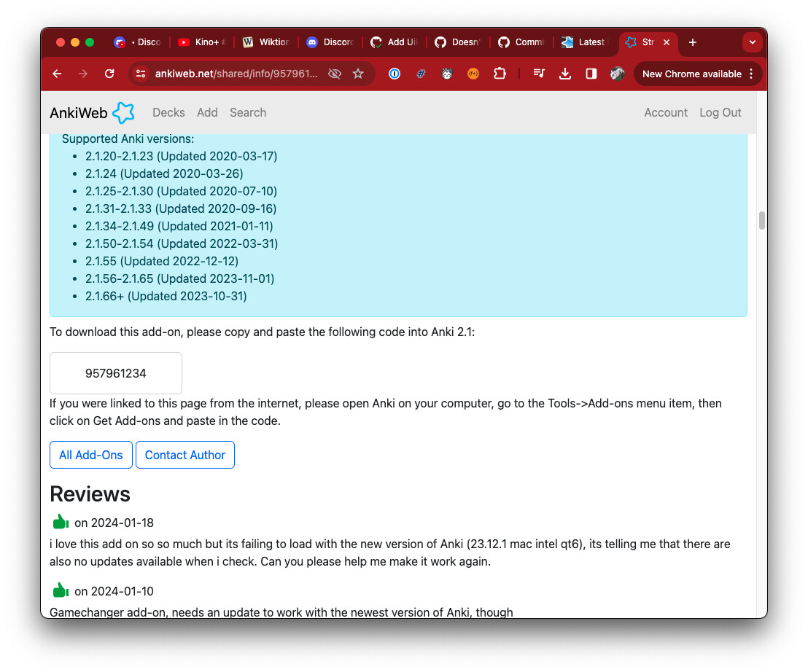Click the 2.1.34-2.1.49 version entry
Image resolution: width=808 pixels, height=672 pixels.
(x=179, y=227)
